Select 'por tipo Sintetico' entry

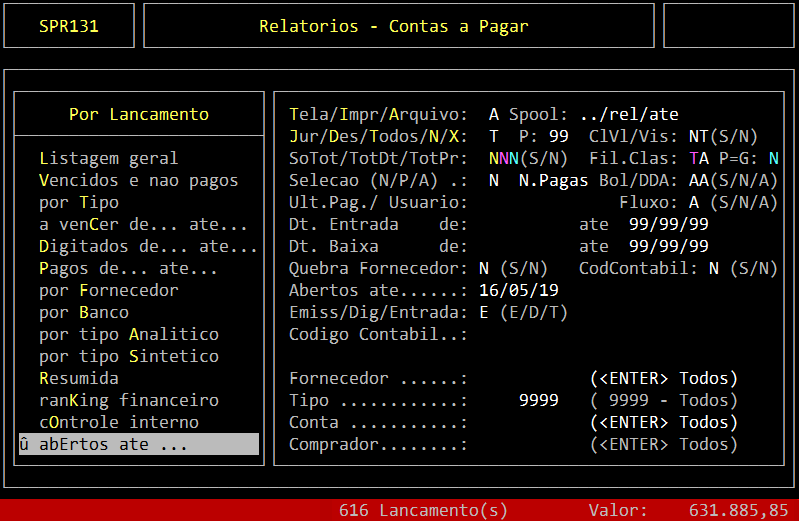click(128, 356)
